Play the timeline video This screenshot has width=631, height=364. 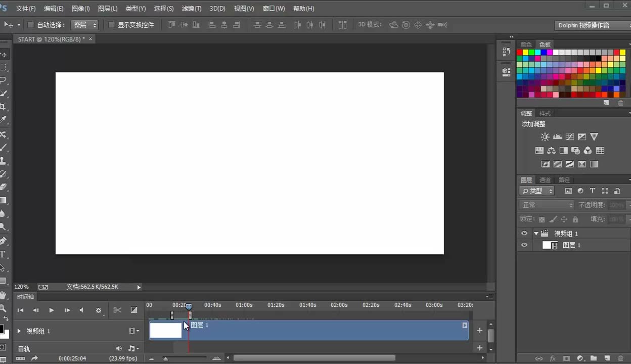(52, 310)
